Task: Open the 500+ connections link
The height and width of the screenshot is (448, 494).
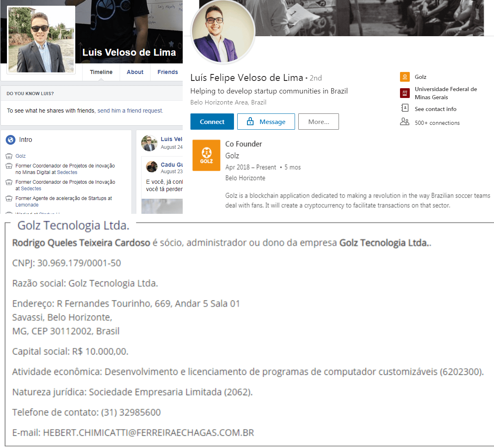Action: coord(437,123)
